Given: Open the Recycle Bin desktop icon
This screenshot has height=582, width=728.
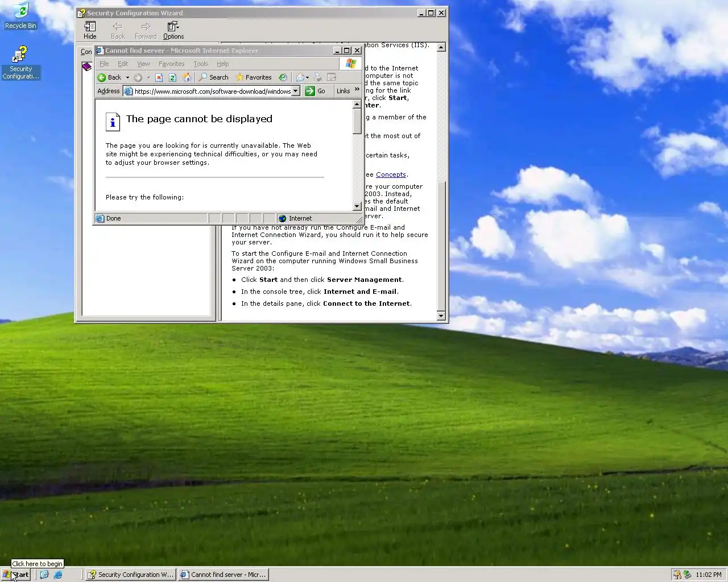Looking at the screenshot, I should [x=20, y=15].
